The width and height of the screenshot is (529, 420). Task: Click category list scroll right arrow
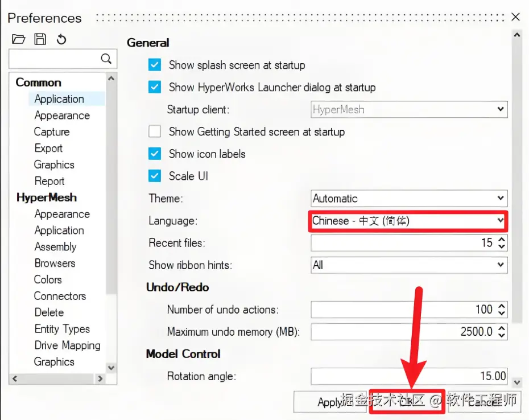pyautogui.click(x=100, y=379)
